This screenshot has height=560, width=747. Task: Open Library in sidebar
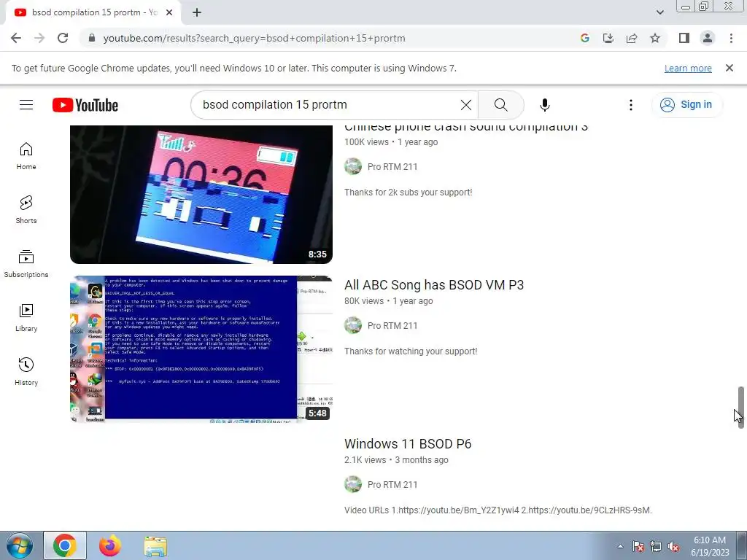26,318
